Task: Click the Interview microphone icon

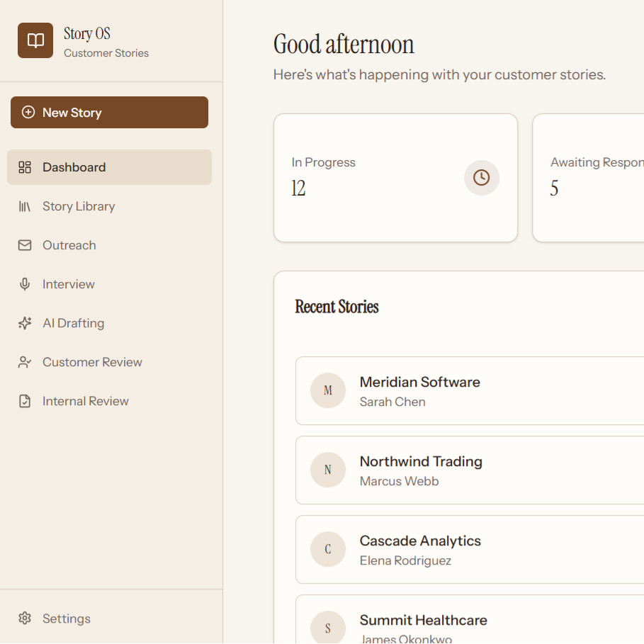Action: pos(25,284)
